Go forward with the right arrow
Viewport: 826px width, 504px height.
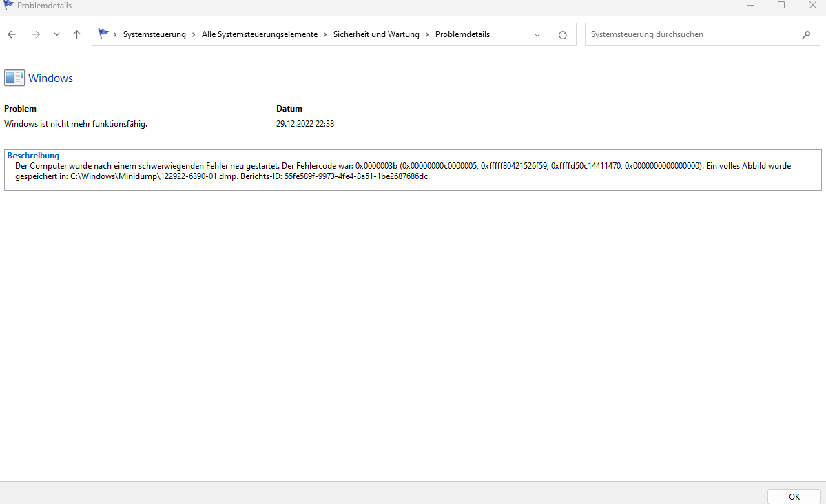[36, 34]
